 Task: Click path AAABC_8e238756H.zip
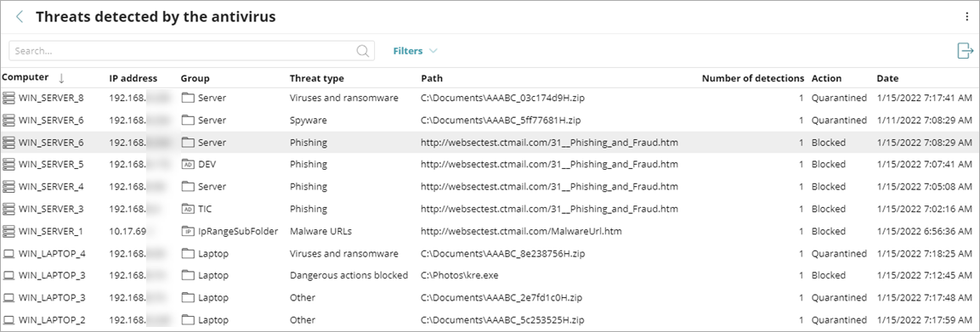click(504, 253)
